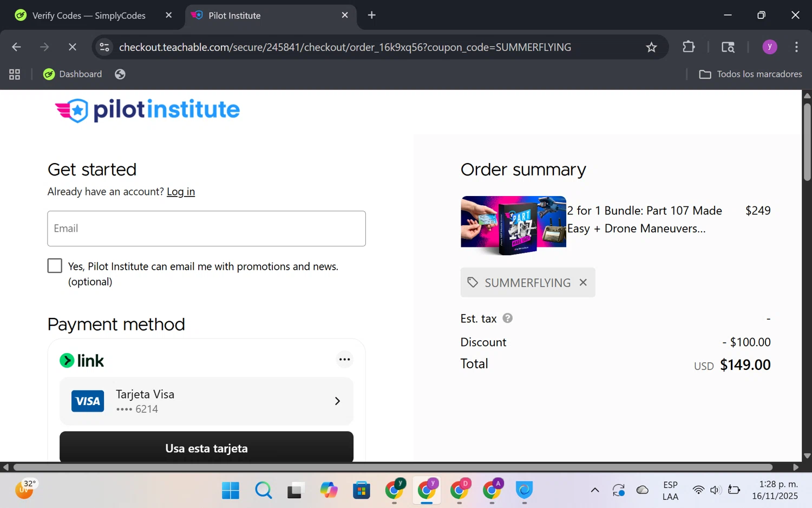Close the Verify Codes tab
Screen dimensions: 812x508
point(168,15)
